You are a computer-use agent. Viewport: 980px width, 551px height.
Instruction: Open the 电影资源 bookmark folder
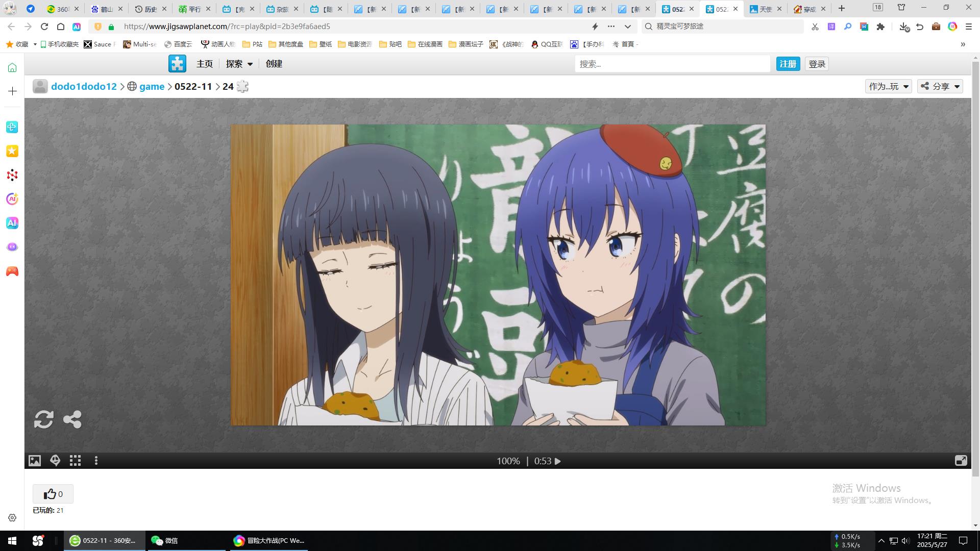click(355, 44)
